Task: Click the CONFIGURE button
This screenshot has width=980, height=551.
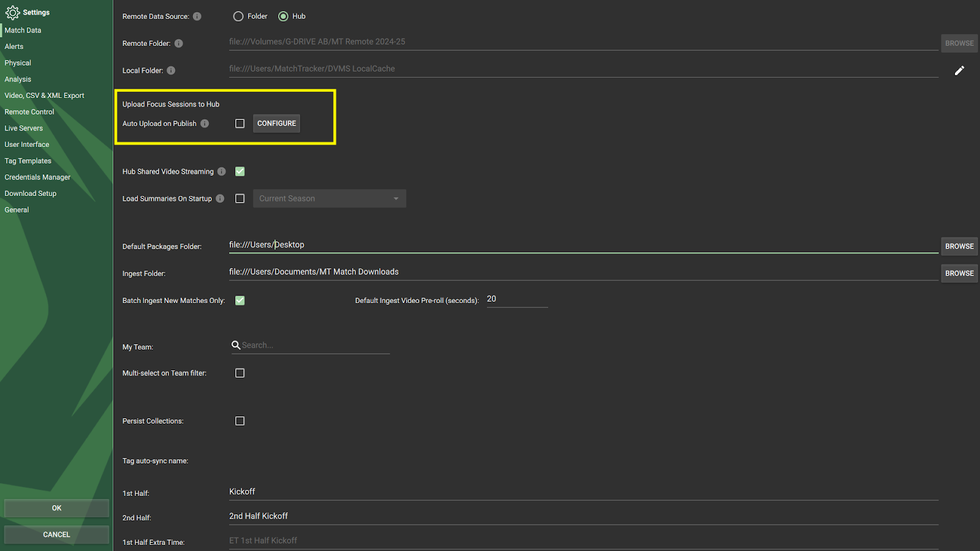Action: point(276,123)
